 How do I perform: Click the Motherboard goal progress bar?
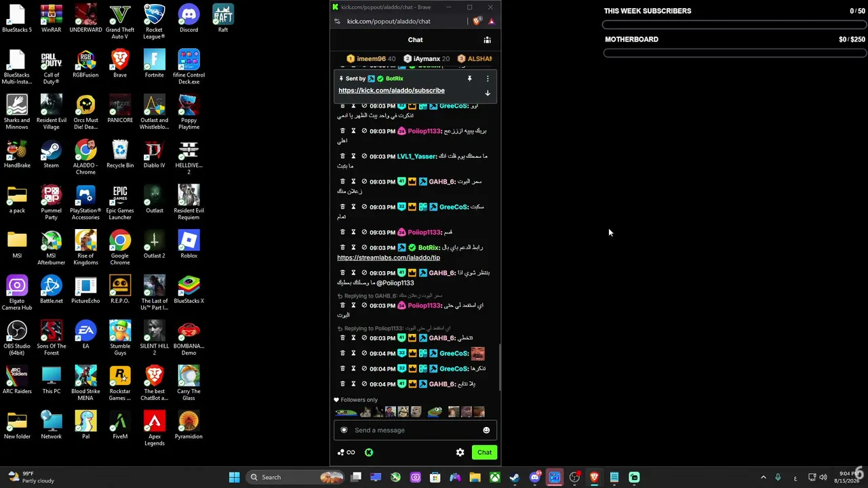click(x=734, y=54)
